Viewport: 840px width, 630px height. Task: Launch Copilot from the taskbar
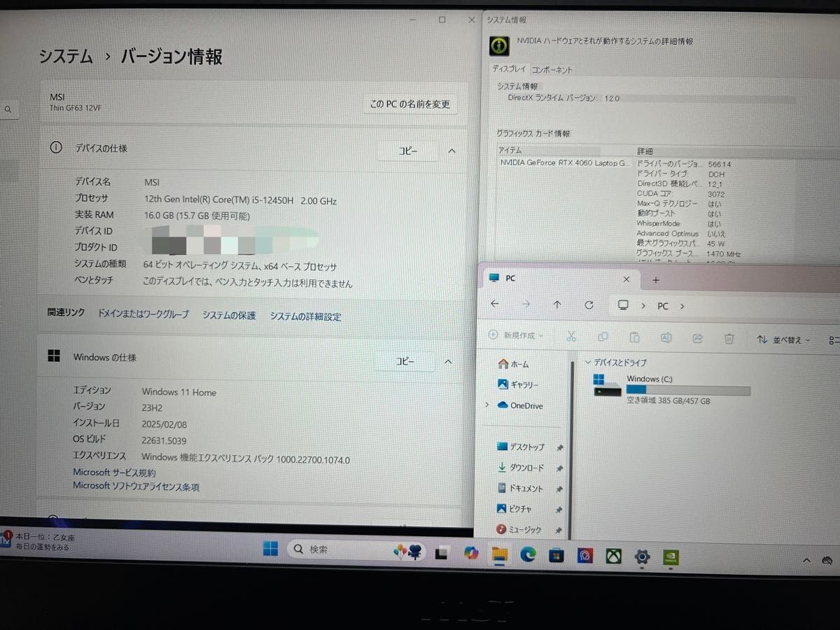[470, 554]
